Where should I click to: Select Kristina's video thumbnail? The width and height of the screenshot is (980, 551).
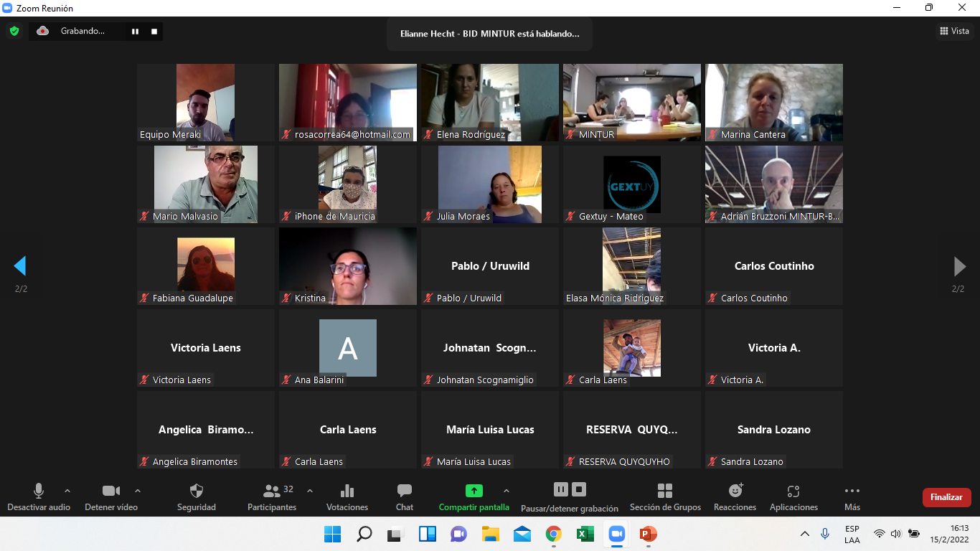click(348, 266)
